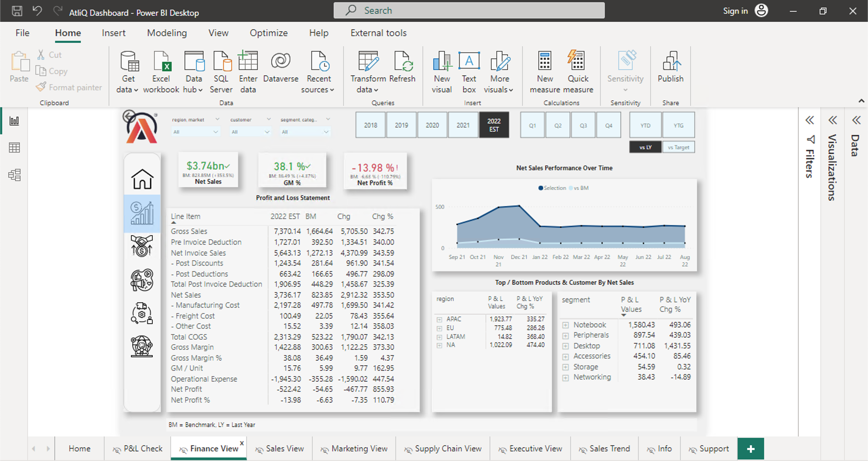The height and width of the screenshot is (461, 868).
Task: Toggle the YTD period button
Action: (x=645, y=125)
